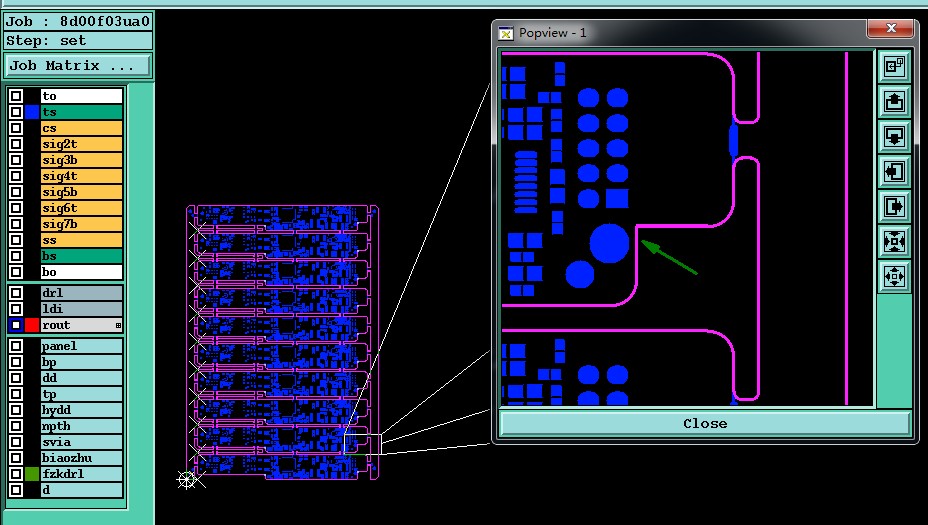Viewport: 928px width, 525px height.
Task: Click the Close button in Popview
Action: coord(705,424)
